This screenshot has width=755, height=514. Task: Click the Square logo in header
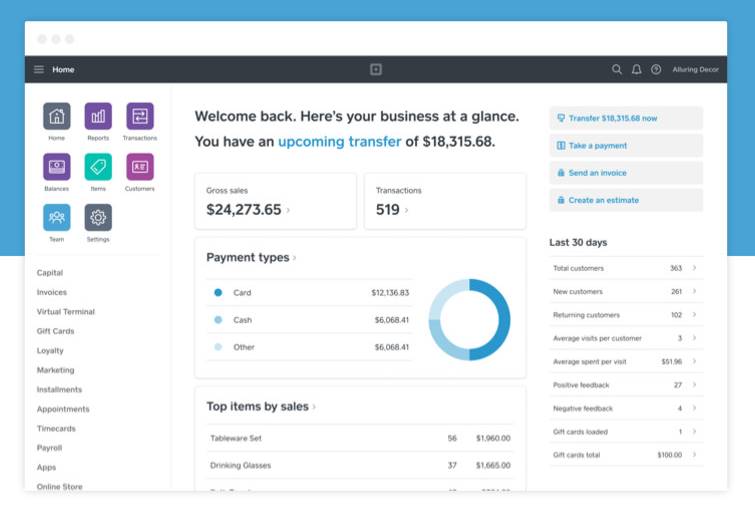376,69
